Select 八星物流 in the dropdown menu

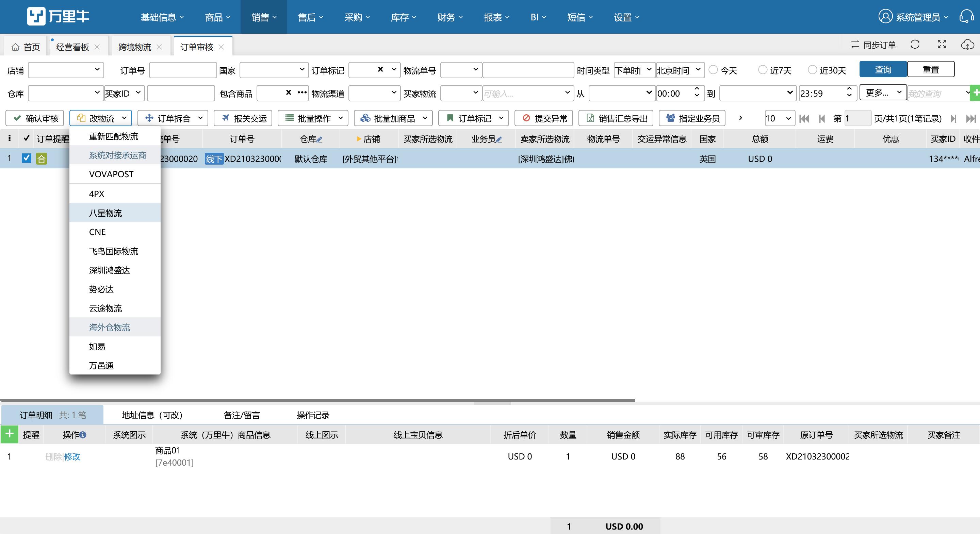(x=115, y=213)
